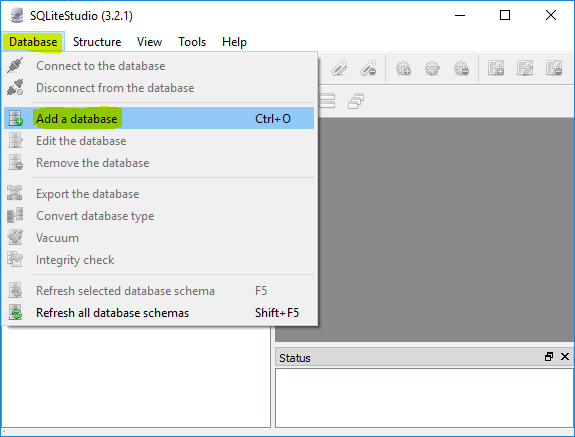Select Remove the database entry
The image size is (575, 437).
[159, 163]
